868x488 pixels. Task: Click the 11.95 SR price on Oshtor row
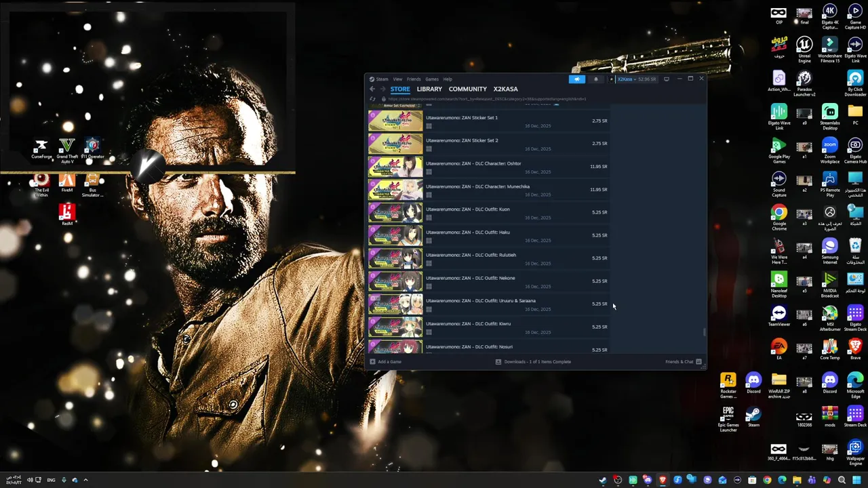point(598,167)
